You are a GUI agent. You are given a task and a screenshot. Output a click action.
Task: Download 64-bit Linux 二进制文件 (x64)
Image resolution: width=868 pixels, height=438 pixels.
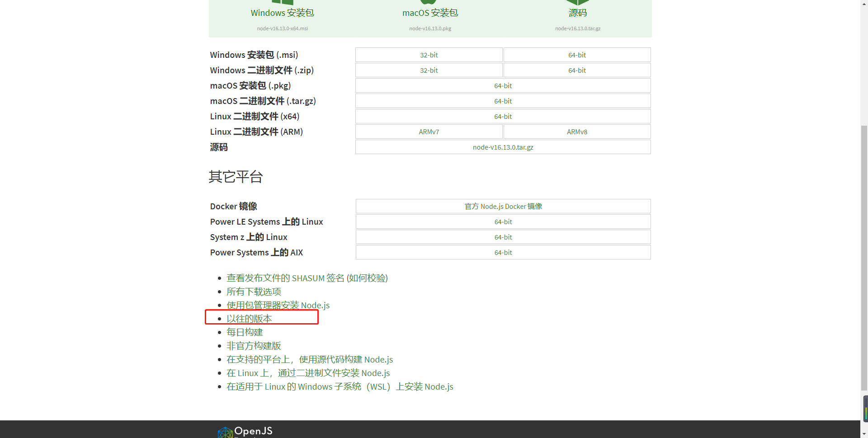(x=503, y=116)
